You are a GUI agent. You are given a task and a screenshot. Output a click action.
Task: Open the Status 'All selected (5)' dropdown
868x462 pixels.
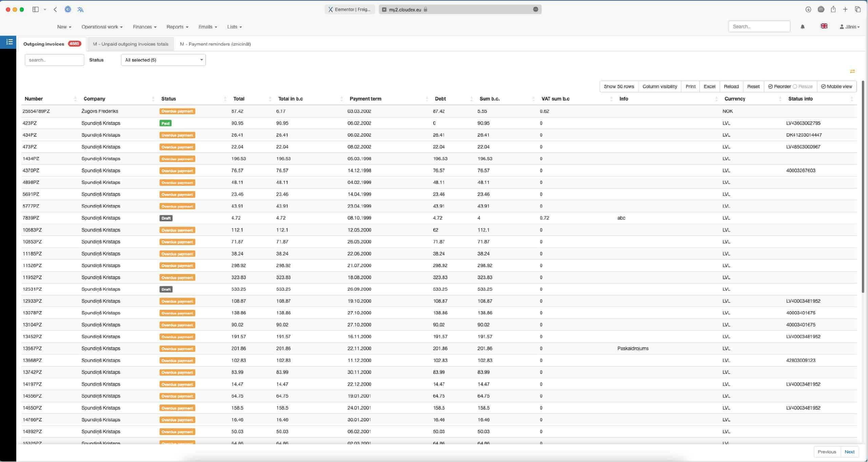[163, 60]
